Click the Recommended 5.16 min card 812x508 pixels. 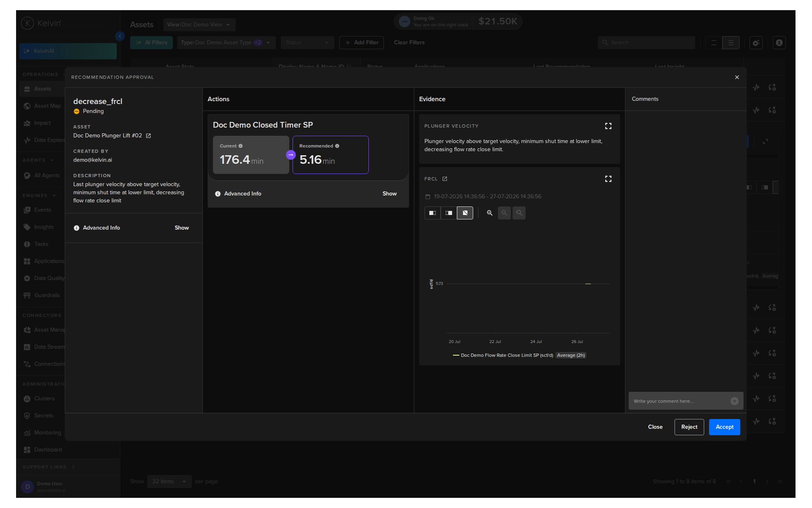[331, 155]
